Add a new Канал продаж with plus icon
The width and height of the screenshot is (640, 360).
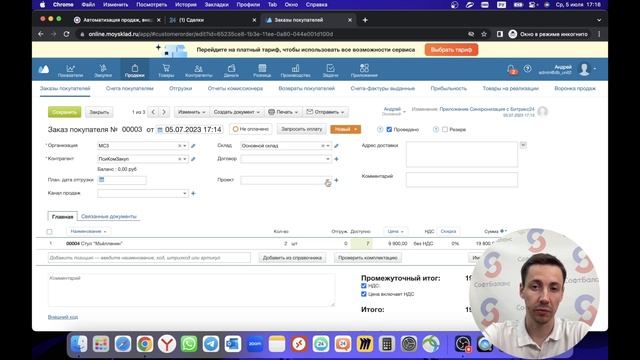pos(193,193)
